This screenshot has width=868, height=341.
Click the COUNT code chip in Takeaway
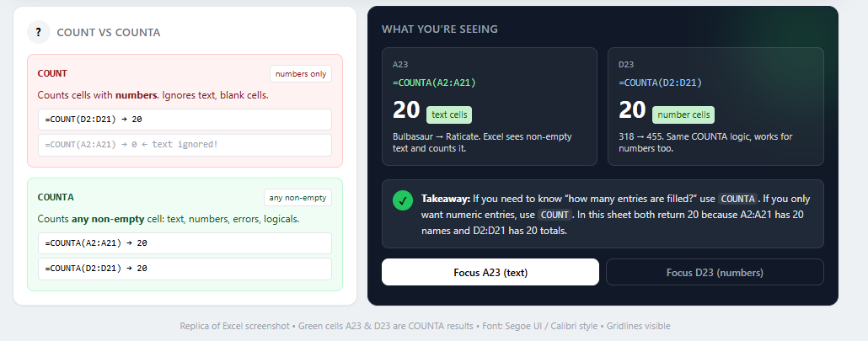click(x=555, y=215)
